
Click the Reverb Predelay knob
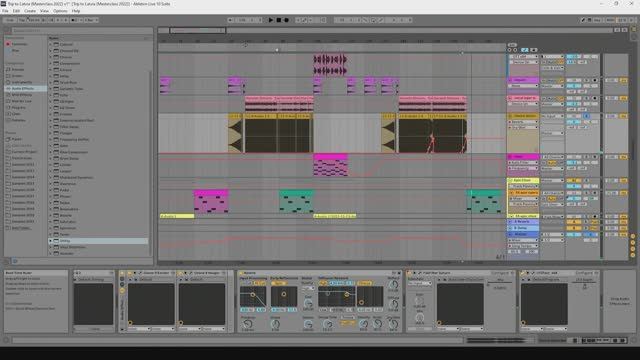pyautogui.click(x=247, y=324)
